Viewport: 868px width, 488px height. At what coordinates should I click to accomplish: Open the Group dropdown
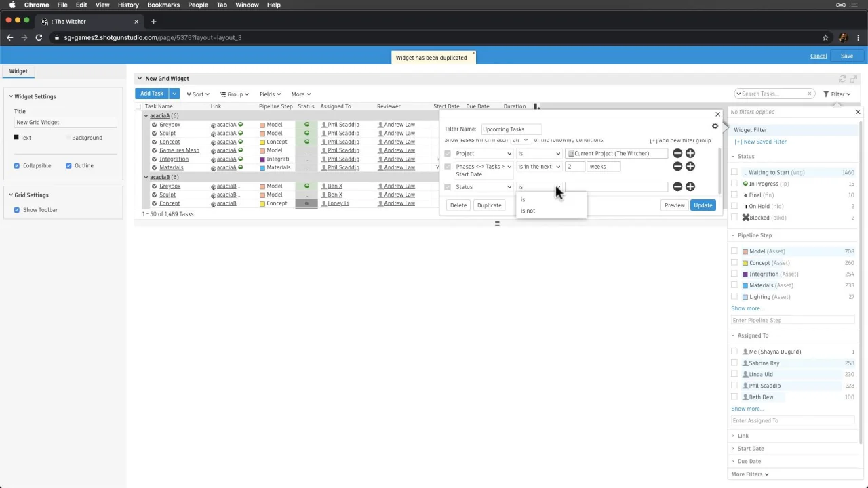click(235, 94)
